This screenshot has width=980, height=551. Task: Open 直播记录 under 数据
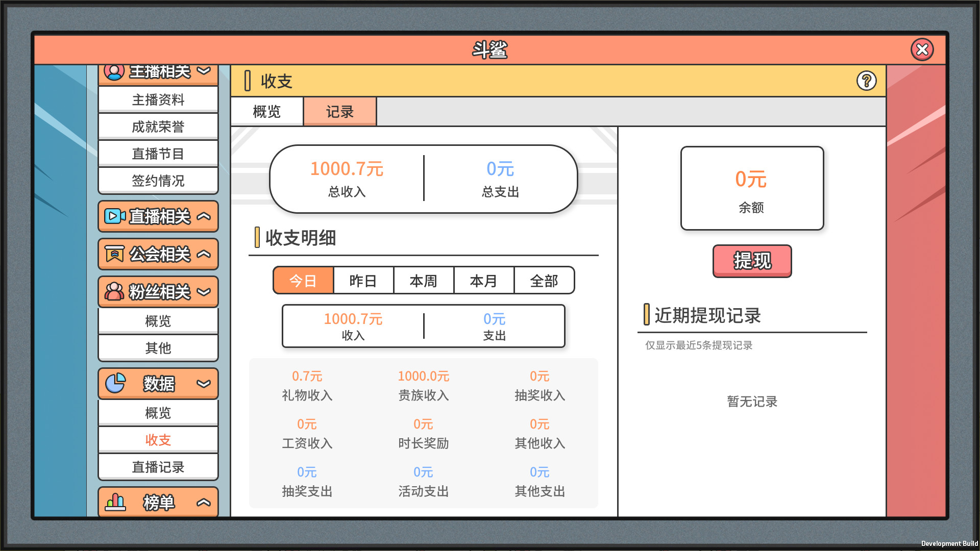(x=158, y=466)
